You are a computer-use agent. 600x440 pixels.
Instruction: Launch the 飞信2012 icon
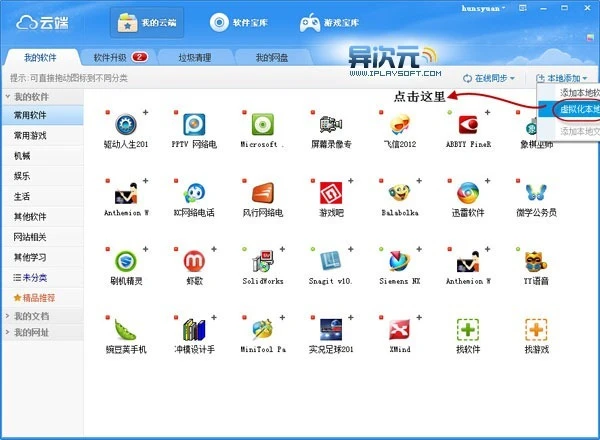399,124
